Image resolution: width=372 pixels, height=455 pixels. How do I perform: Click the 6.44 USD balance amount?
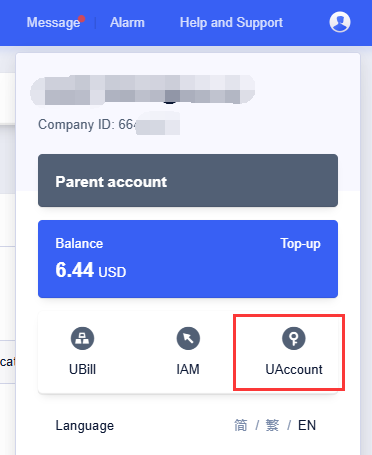tap(91, 270)
